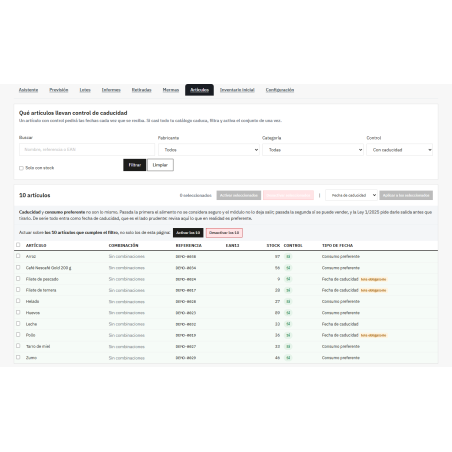Image resolution: width=452 pixels, height=452 pixels.
Task: Click the Tarro de miel article name
Action: pyautogui.click(x=38, y=347)
